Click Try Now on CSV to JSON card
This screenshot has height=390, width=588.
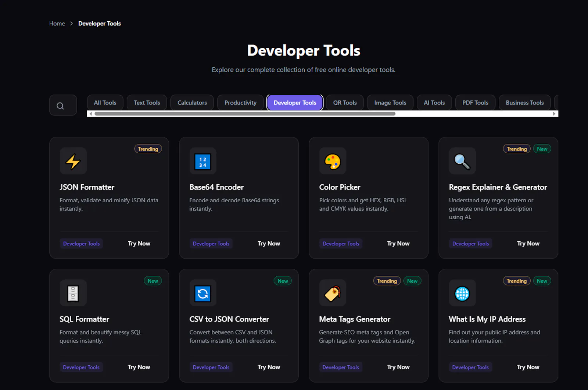pos(269,367)
